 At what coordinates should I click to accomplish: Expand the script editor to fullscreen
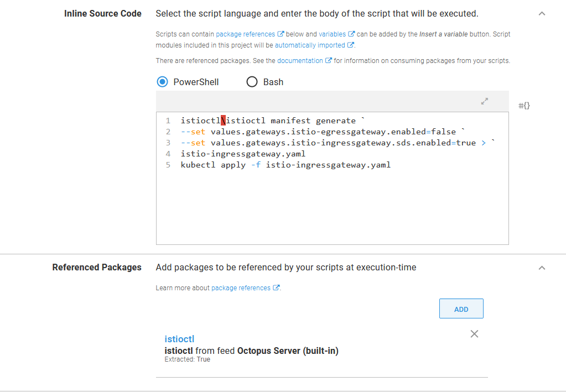click(485, 101)
